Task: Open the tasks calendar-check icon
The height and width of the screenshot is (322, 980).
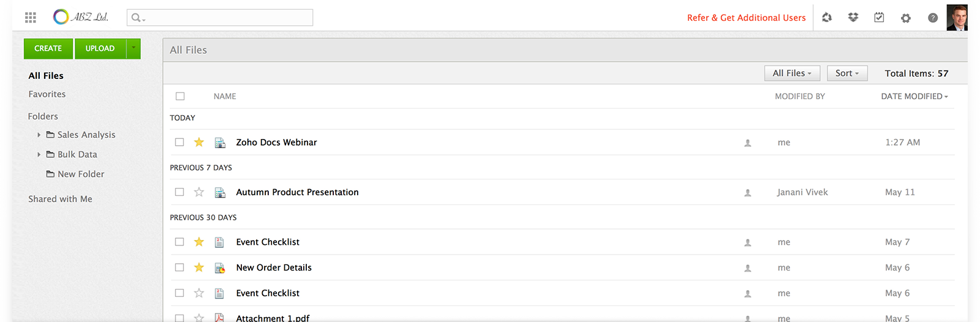Action: click(879, 18)
